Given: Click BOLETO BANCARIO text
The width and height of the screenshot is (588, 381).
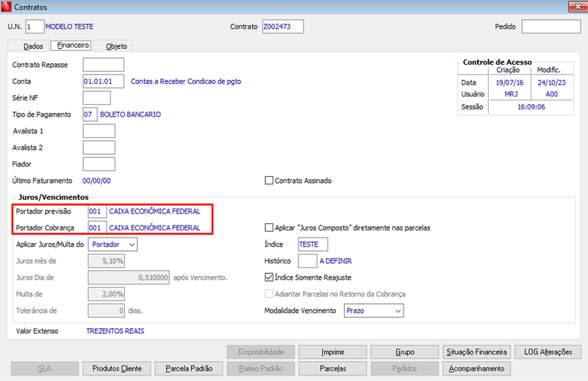Looking at the screenshot, I should coord(131,115).
